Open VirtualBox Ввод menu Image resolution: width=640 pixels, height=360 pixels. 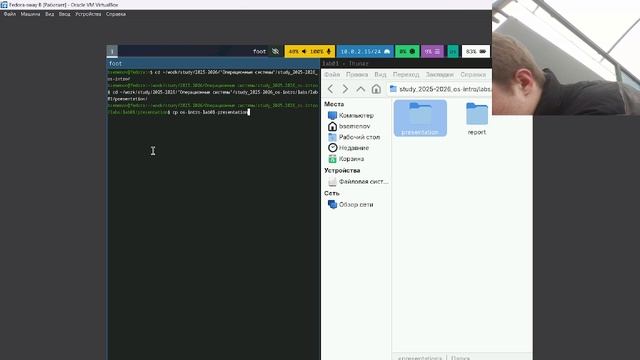coord(64,14)
